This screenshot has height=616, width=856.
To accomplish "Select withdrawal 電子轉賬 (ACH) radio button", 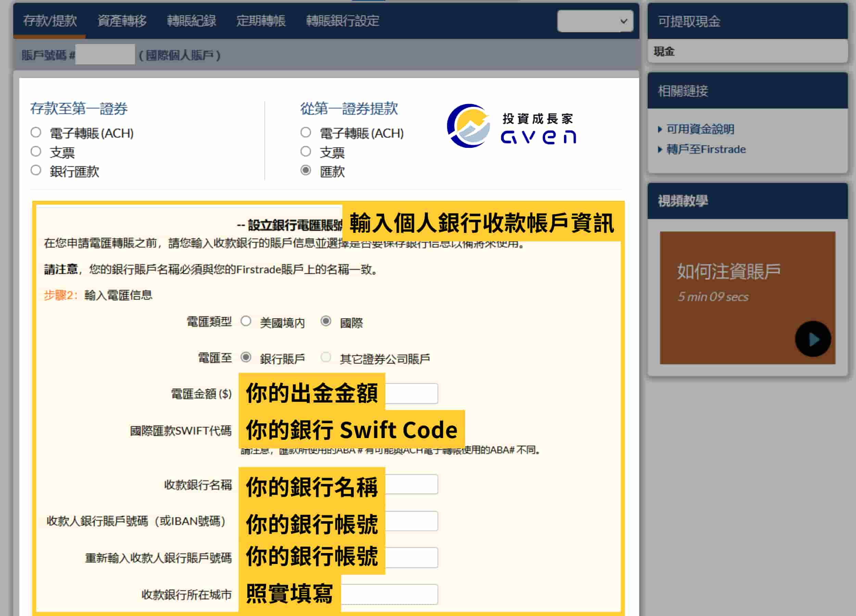I will [306, 132].
